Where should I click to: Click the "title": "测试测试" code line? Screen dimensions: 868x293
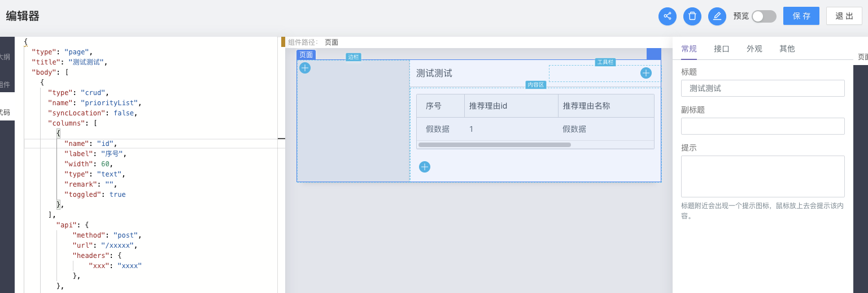click(69, 62)
